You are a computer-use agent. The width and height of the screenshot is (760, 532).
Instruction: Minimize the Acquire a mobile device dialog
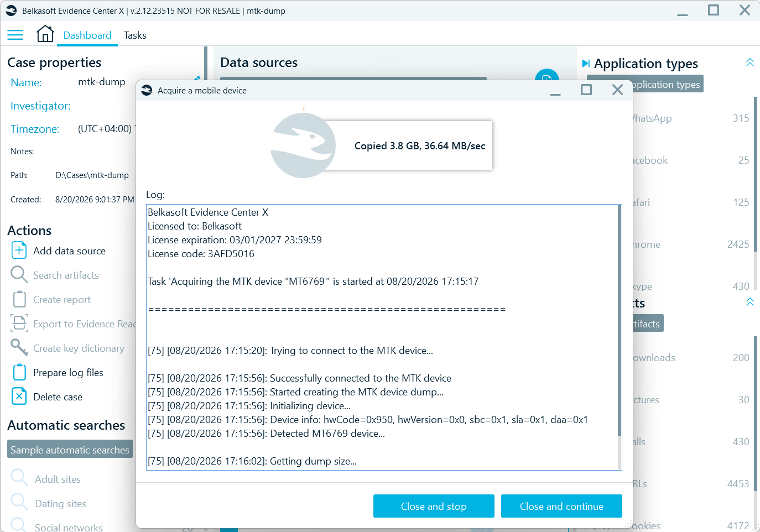click(555, 94)
